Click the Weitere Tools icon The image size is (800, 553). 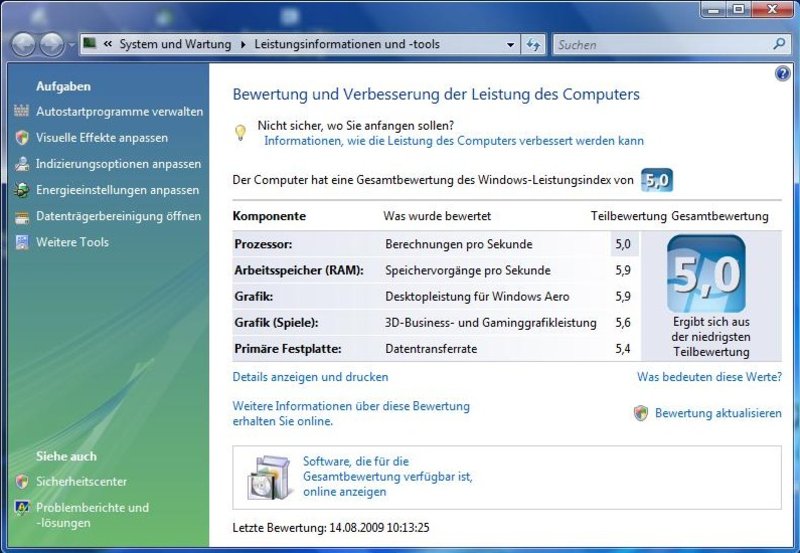[22, 242]
